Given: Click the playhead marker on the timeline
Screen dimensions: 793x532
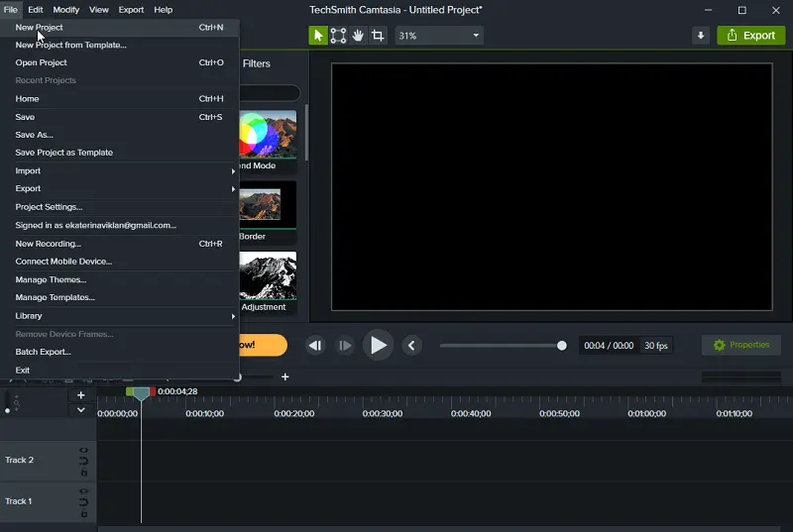Looking at the screenshot, I should (x=141, y=394).
